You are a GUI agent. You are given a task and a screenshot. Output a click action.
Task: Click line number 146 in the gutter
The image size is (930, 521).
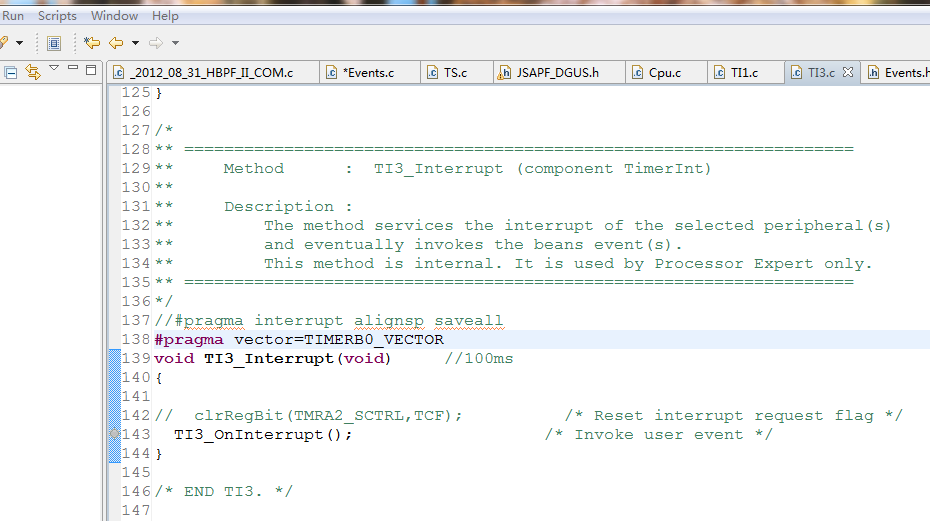pos(136,491)
